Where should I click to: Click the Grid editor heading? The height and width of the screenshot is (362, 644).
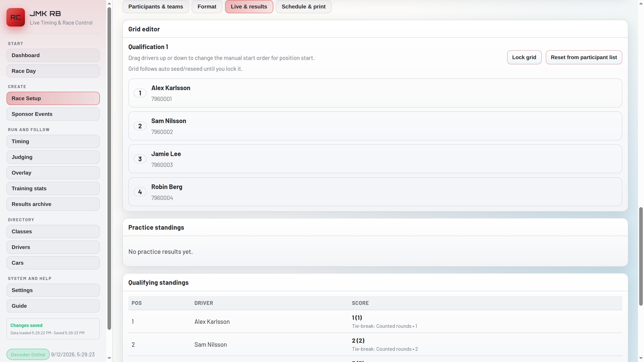click(144, 29)
